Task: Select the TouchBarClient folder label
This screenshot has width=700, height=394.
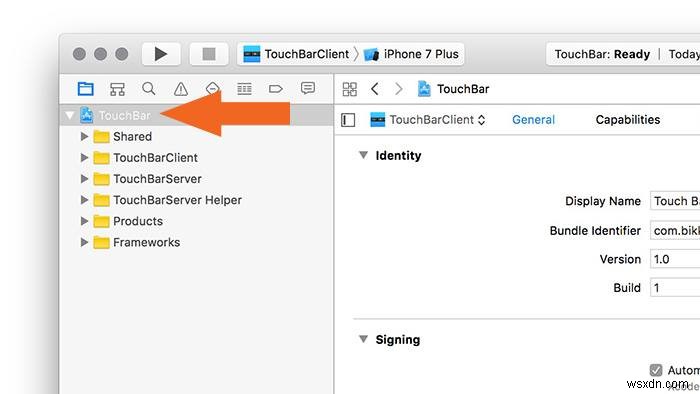Action: pos(155,158)
